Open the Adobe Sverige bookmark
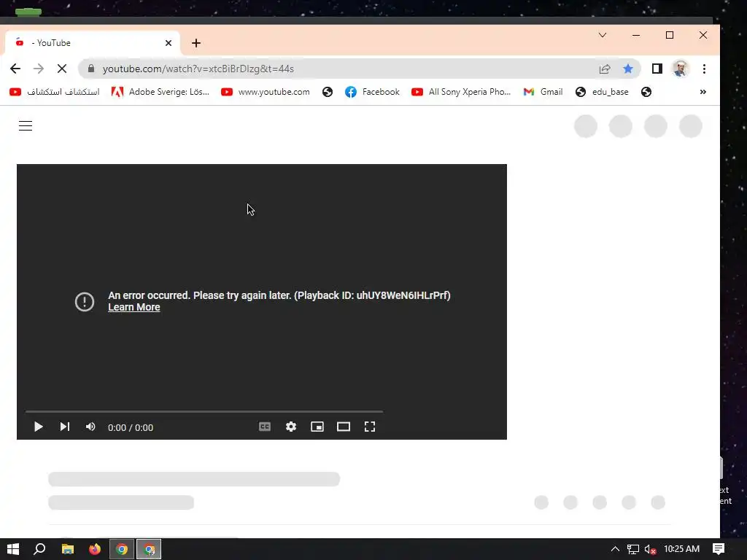The width and height of the screenshot is (747, 560). (x=160, y=92)
